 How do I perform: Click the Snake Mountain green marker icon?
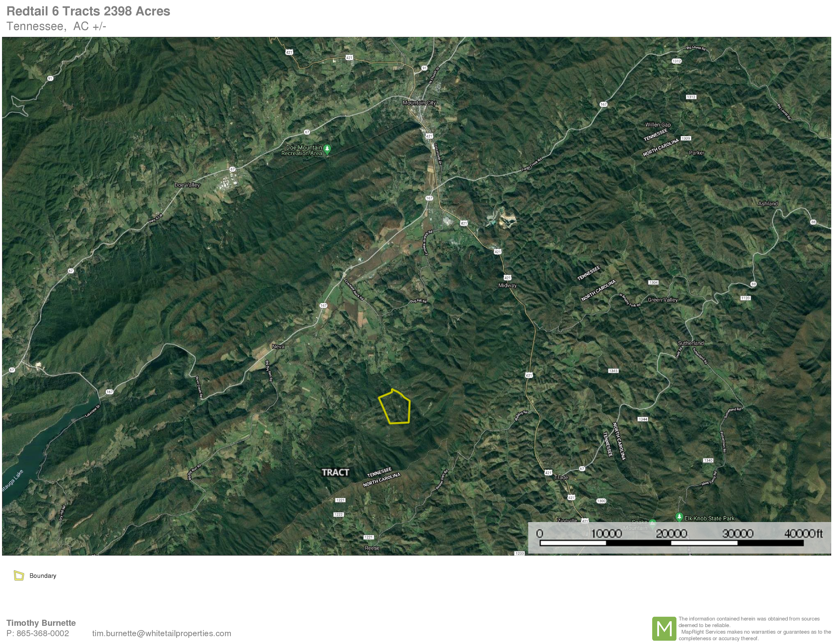pyautogui.click(x=652, y=523)
